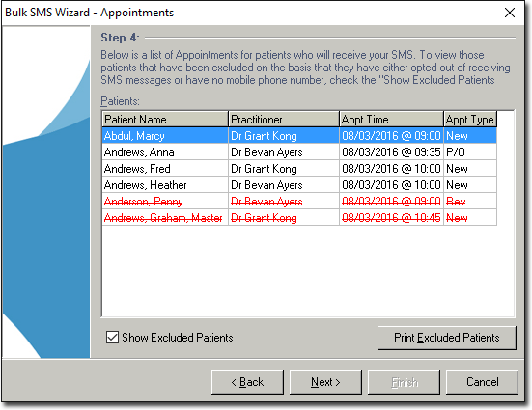Select excluded patient Anderson, Penny
532x410 pixels.
[299, 201]
